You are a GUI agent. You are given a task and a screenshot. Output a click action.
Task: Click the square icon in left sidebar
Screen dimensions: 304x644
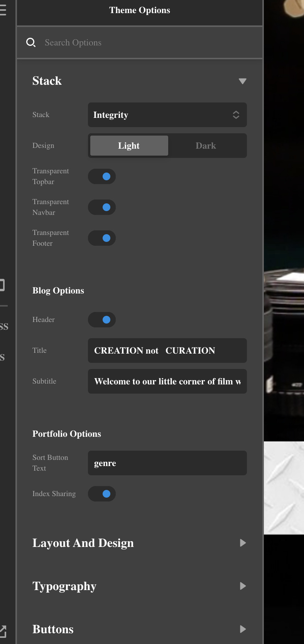pos(2,285)
